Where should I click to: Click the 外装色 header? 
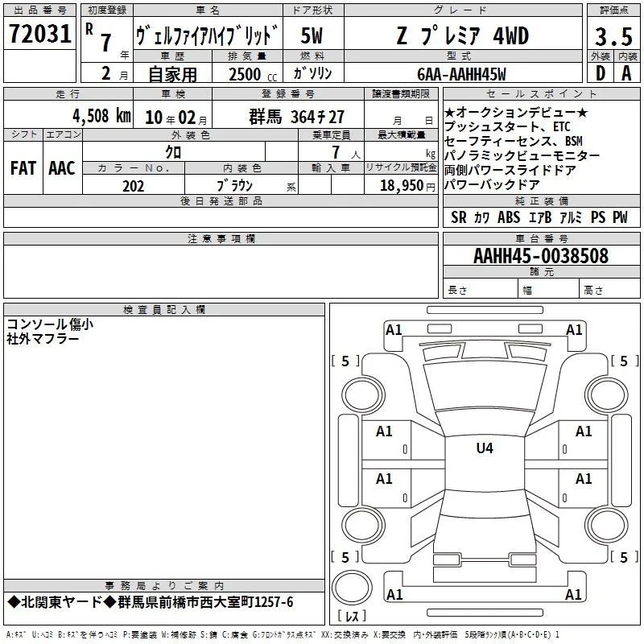pyautogui.click(x=190, y=134)
